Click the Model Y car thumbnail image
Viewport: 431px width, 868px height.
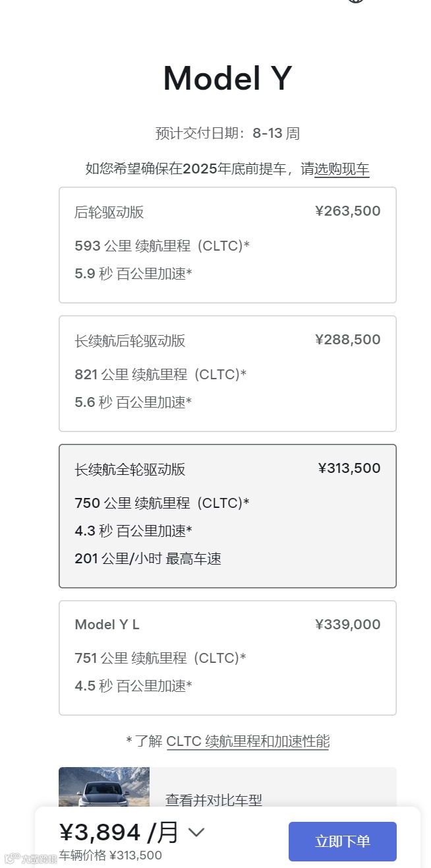104,788
